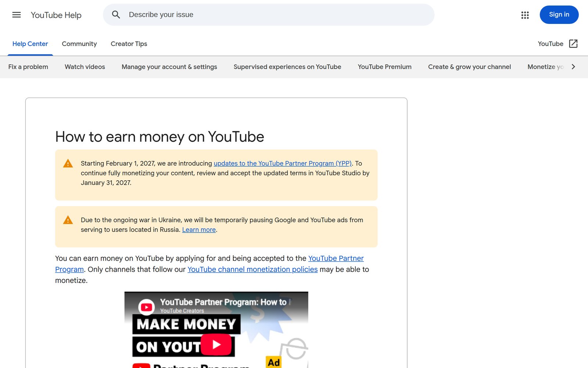Open the hamburger main menu

pos(17,15)
